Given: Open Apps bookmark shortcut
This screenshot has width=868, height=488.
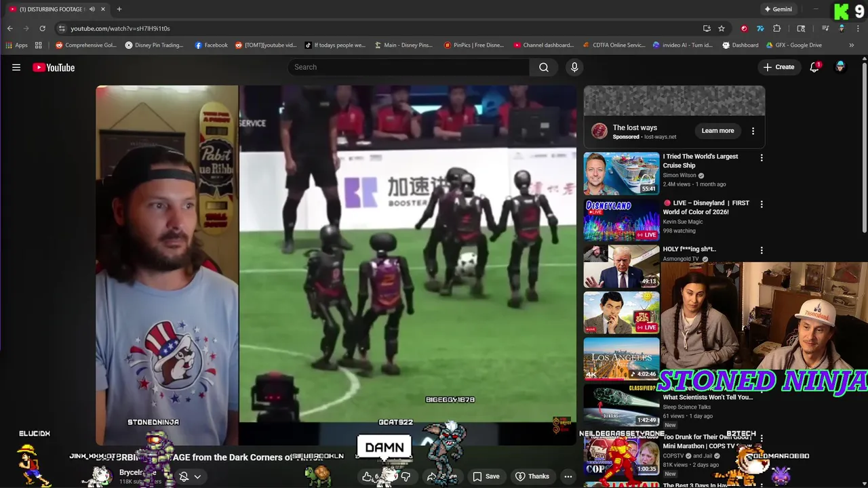Looking at the screenshot, I should pos(16,45).
